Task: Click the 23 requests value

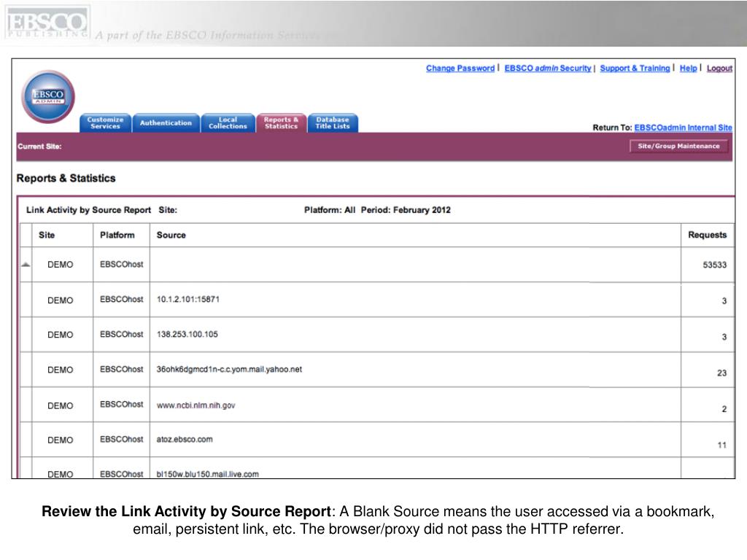Action: click(721, 373)
